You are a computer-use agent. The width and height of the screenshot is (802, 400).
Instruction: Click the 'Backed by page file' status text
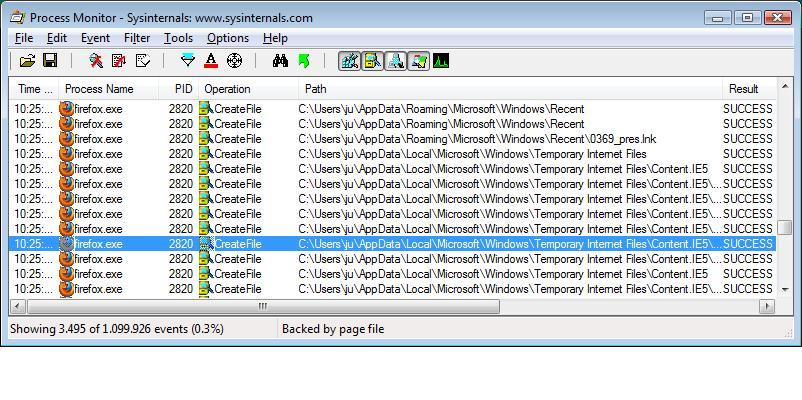333,329
